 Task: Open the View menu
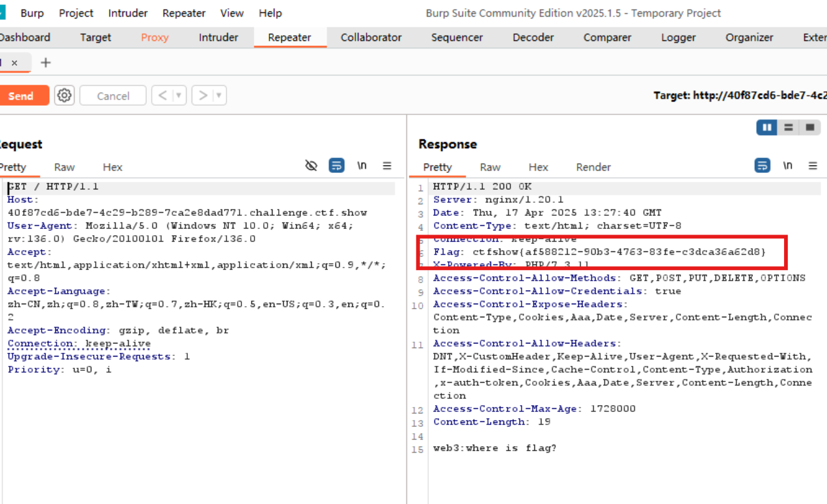point(232,13)
